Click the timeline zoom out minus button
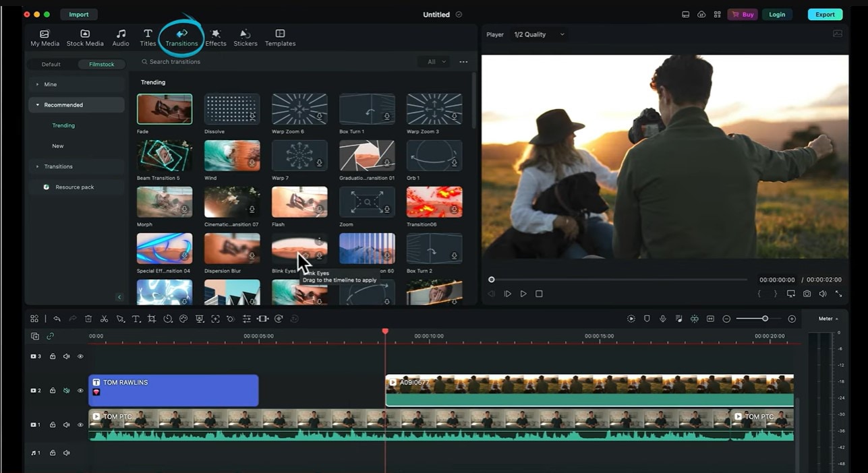 726,319
